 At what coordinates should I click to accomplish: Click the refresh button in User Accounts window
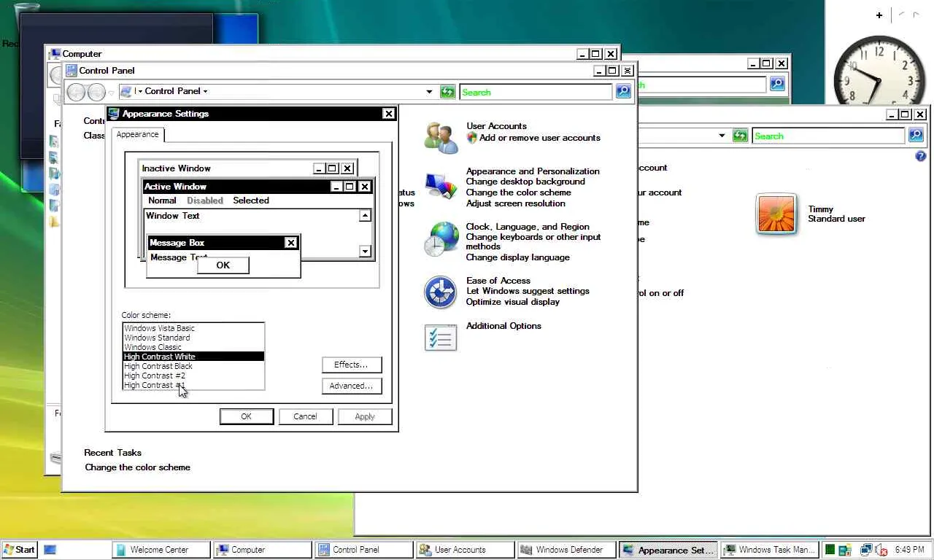tap(740, 136)
